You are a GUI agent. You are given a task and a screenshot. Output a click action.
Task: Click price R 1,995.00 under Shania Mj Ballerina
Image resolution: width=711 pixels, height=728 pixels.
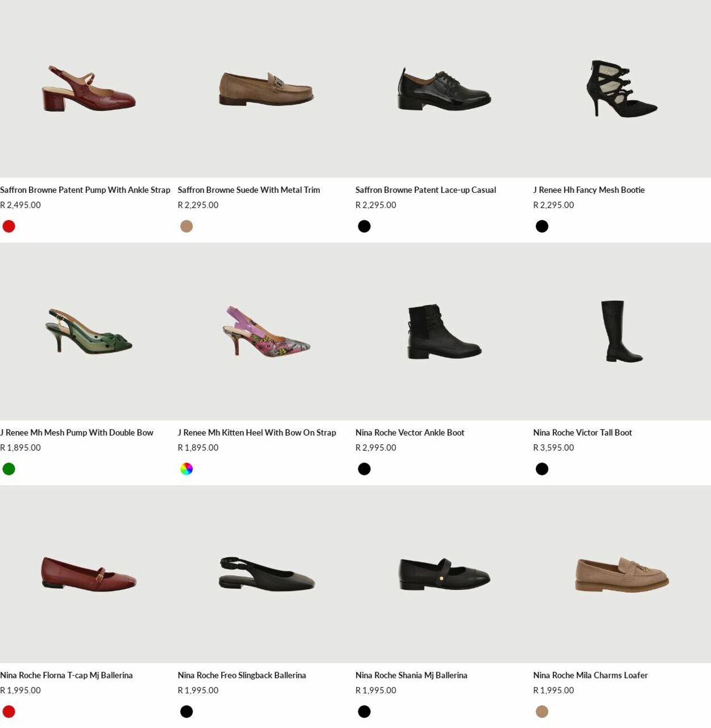(376, 690)
